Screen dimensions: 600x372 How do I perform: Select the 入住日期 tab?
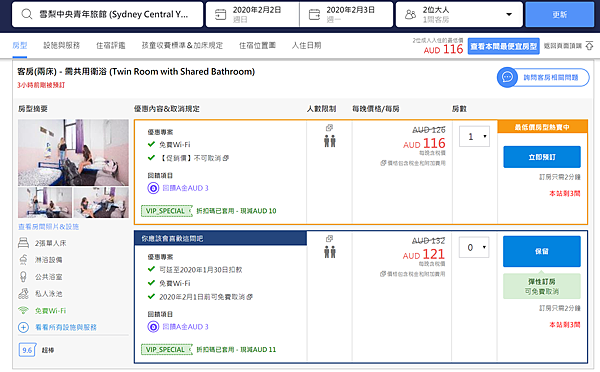(307, 46)
